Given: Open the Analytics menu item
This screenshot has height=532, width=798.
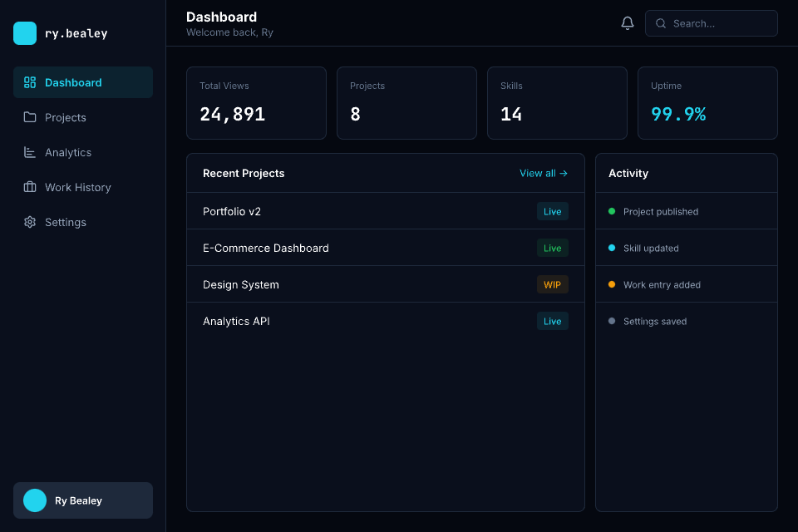Looking at the screenshot, I should tap(68, 152).
